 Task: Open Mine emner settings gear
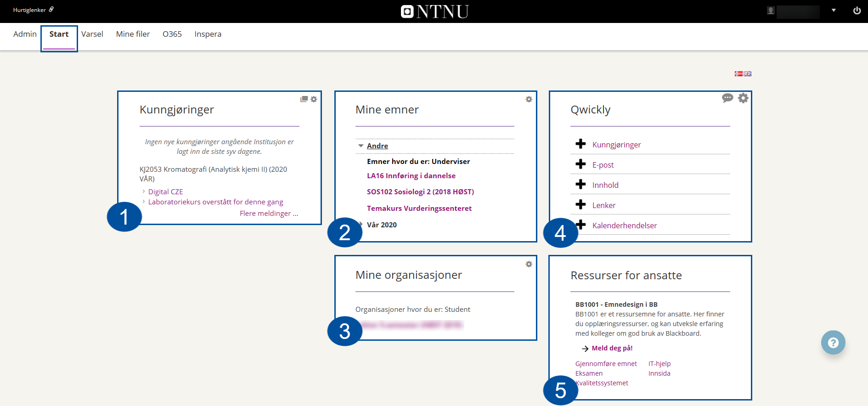tap(529, 99)
